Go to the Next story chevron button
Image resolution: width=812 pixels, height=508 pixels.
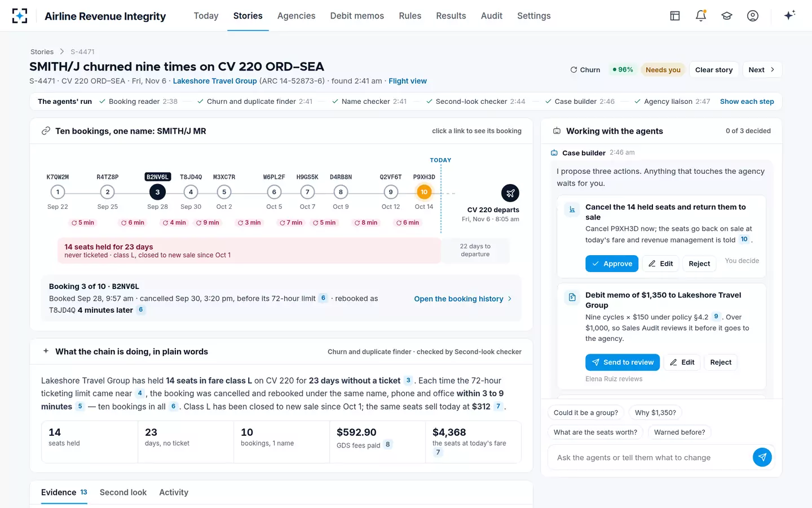pyautogui.click(x=762, y=70)
